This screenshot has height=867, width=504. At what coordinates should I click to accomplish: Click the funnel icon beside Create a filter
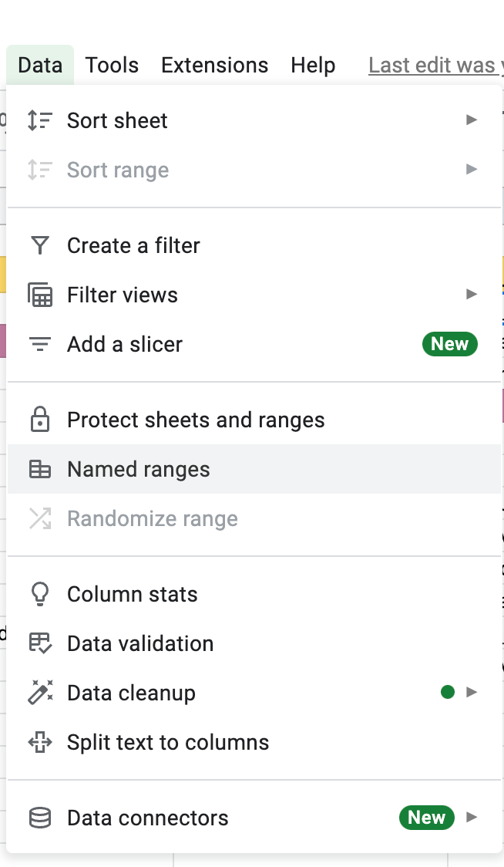point(39,245)
